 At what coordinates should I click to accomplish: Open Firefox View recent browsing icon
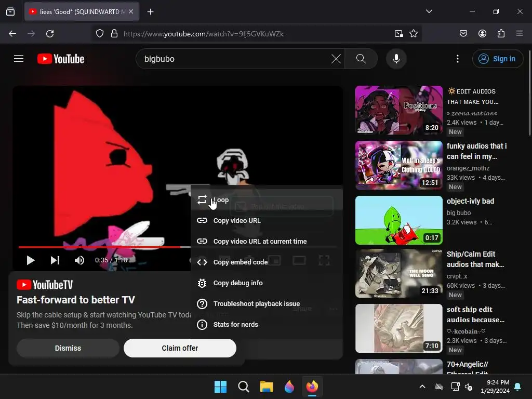click(10, 11)
